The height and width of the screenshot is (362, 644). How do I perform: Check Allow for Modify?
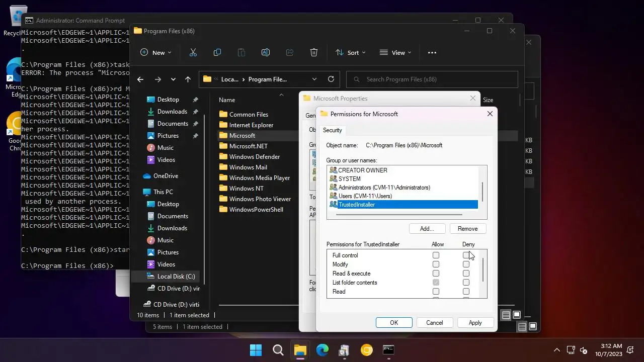[x=436, y=264]
